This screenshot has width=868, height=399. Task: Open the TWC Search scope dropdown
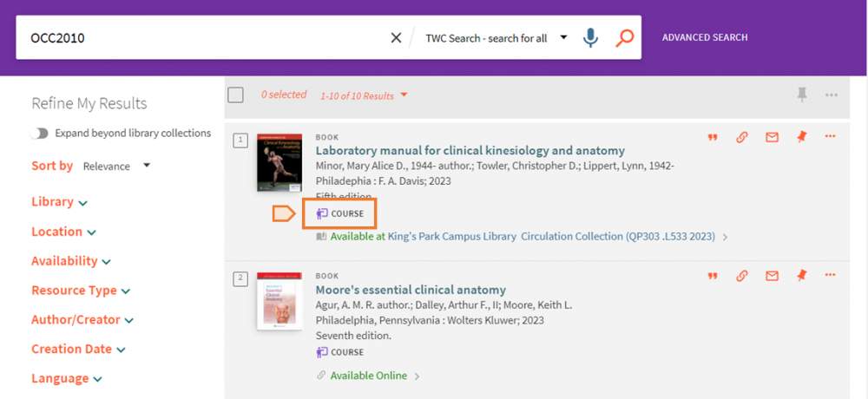pos(496,38)
